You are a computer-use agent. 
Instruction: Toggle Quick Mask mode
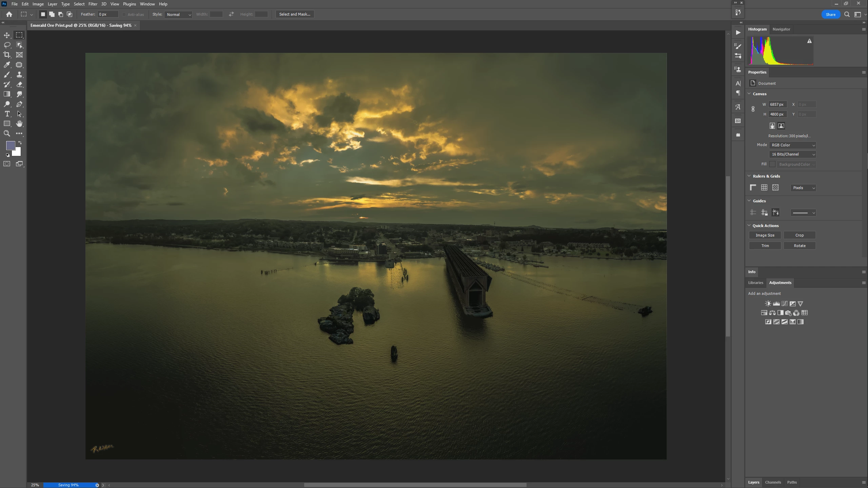pos(7,164)
